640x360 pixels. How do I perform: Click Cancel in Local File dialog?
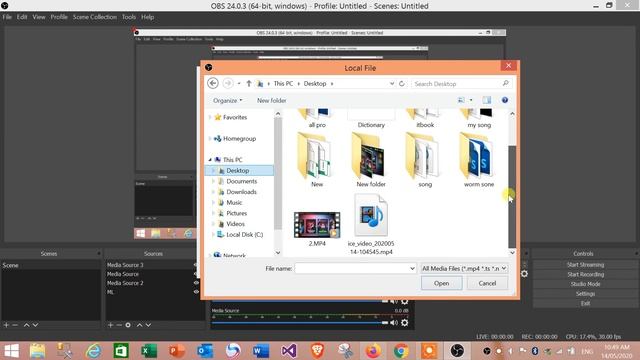487,283
